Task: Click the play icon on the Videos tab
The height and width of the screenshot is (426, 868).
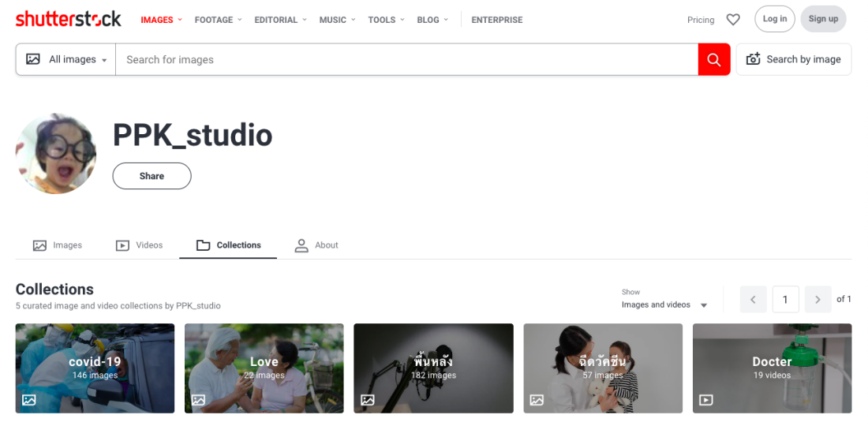Action: pos(122,245)
